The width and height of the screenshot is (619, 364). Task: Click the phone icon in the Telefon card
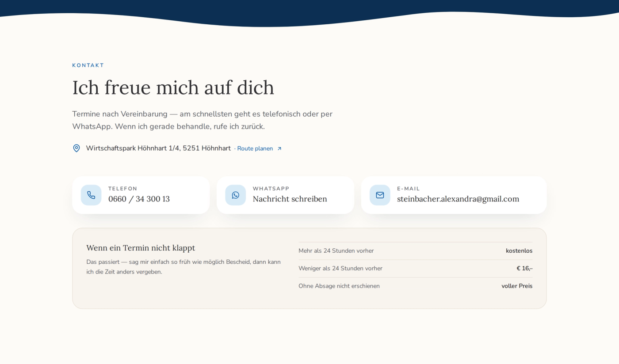[91, 195]
